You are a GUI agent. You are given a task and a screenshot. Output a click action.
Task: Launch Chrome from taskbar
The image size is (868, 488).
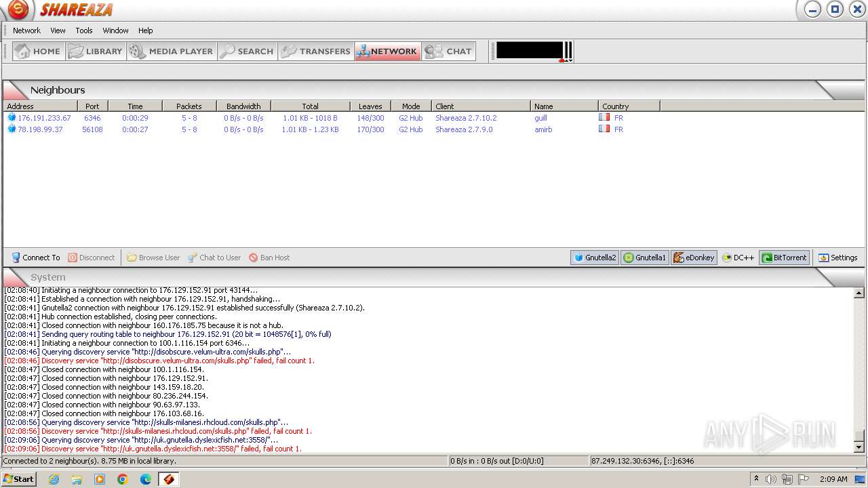(123, 479)
